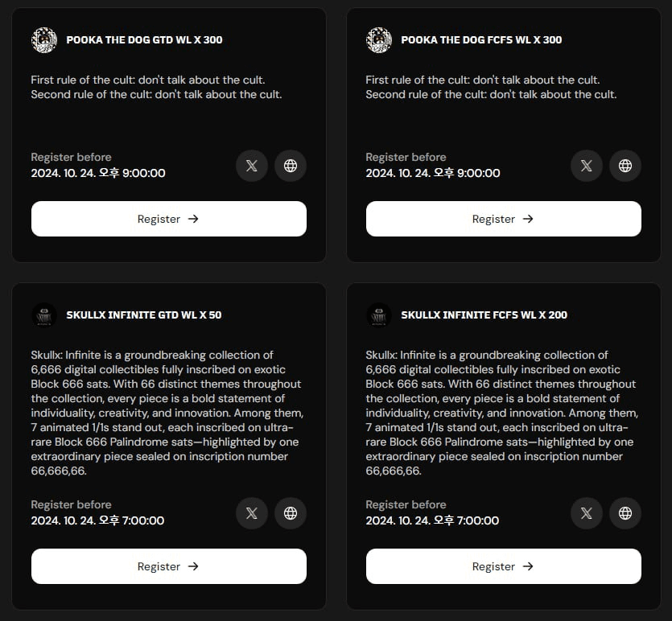Register for Pooka The Dog GTD WL
Screen dimensions: 672x621
click(169, 219)
